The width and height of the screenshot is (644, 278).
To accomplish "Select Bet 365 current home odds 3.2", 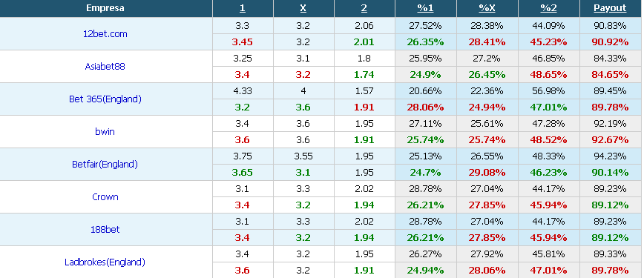I will 243,107.
